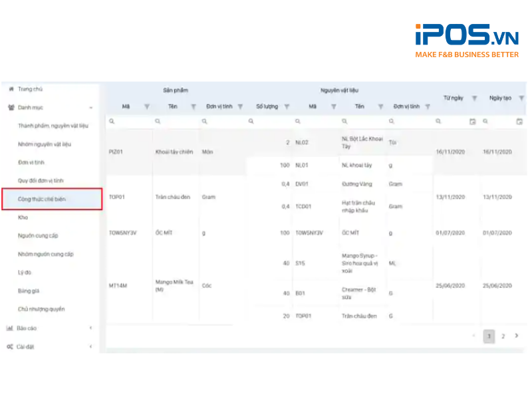Click the filter icon beside Ngày tạo
Screen dimensions: 532x399
(x=521, y=98)
